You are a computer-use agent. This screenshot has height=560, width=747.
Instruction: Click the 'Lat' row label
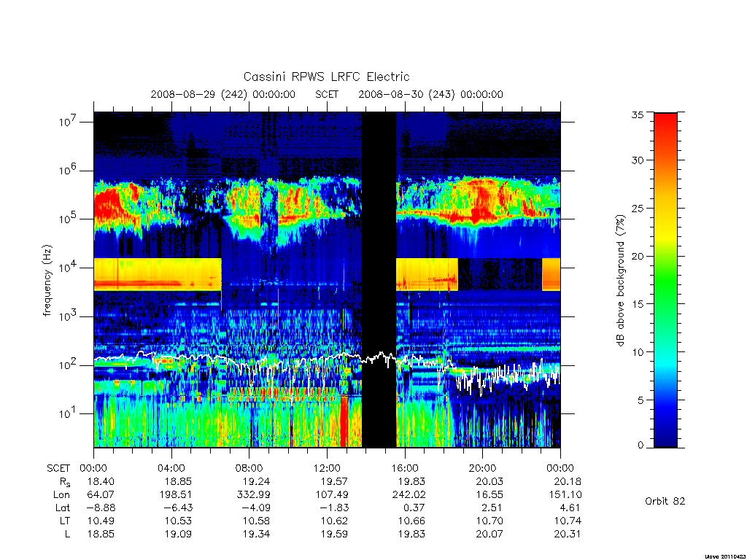63,508
